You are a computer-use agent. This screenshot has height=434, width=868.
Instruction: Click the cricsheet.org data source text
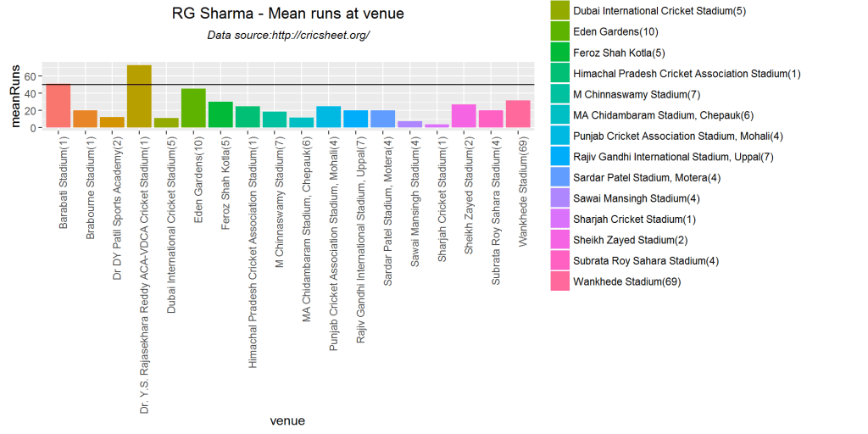[x=288, y=36]
